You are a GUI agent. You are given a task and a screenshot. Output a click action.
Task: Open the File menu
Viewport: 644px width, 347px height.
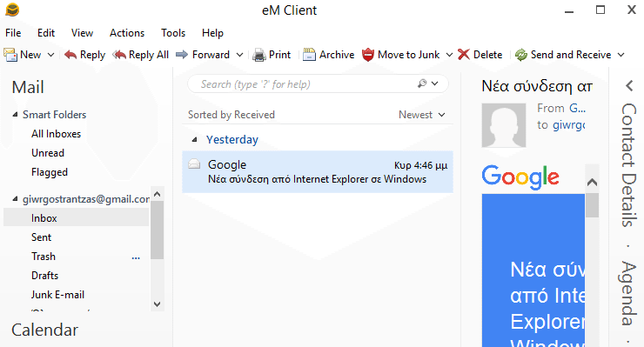point(13,33)
